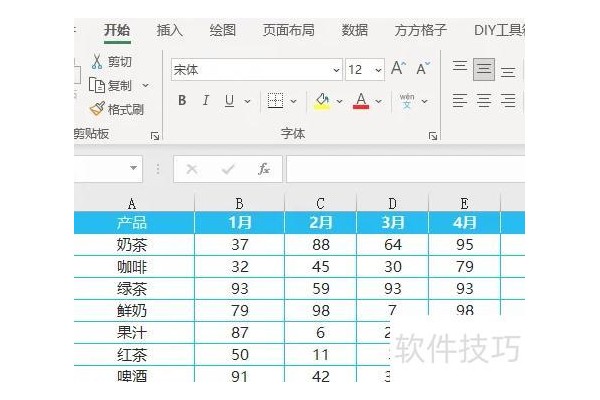Grab the formula bar three-dot resize handle
Viewport: 600px width, 400px height.
158,169
